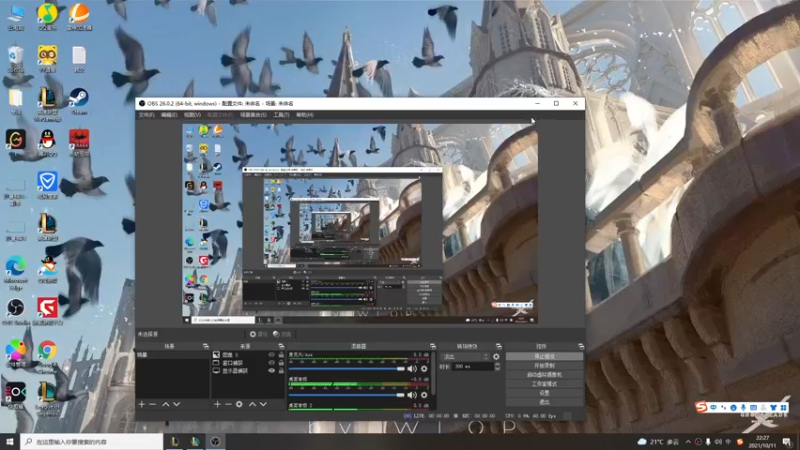
Task: Click the 麦克风/Aux volume slider
Action: click(x=347, y=369)
